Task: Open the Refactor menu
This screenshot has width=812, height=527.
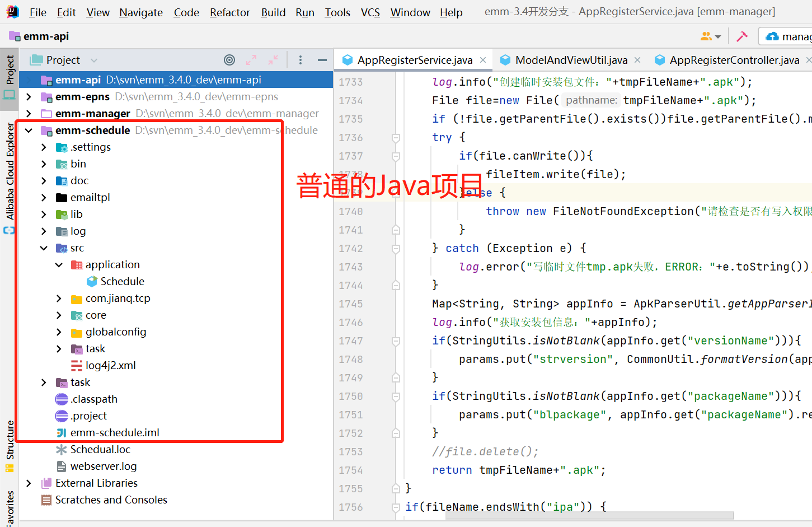Action: (230, 12)
